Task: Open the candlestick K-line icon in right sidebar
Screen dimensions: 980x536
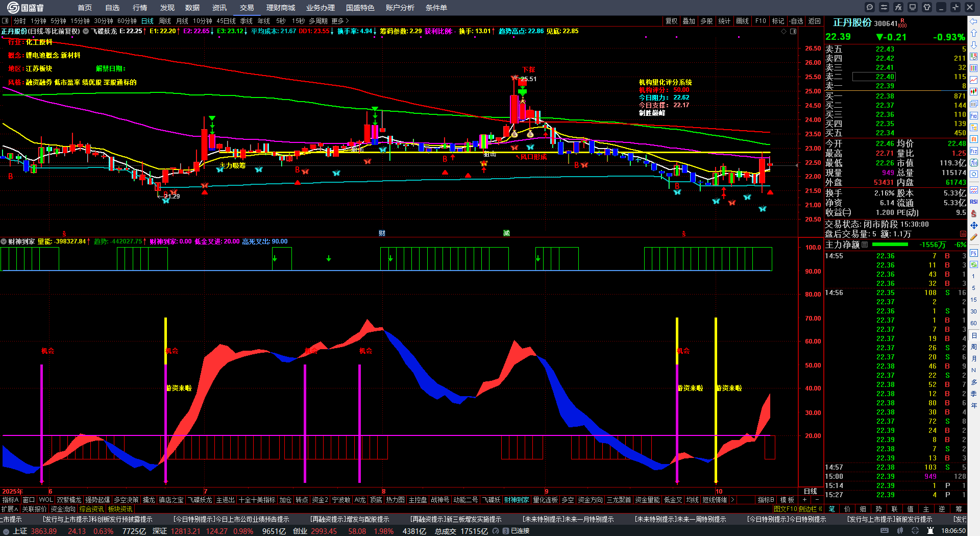Action: coord(974,92)
